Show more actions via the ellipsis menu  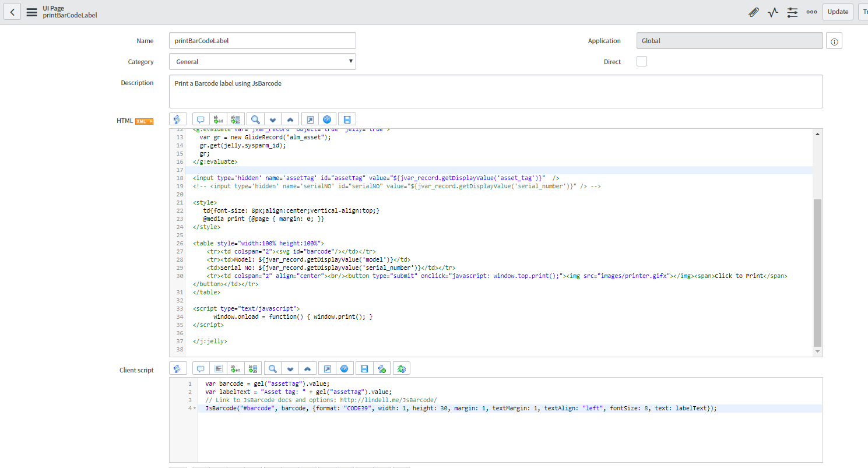(x=811, y=12)
